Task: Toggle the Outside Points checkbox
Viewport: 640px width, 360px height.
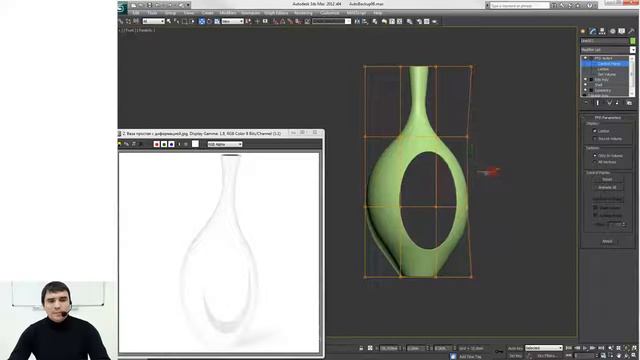Action: pyautogui.click(x=596, y=215)
